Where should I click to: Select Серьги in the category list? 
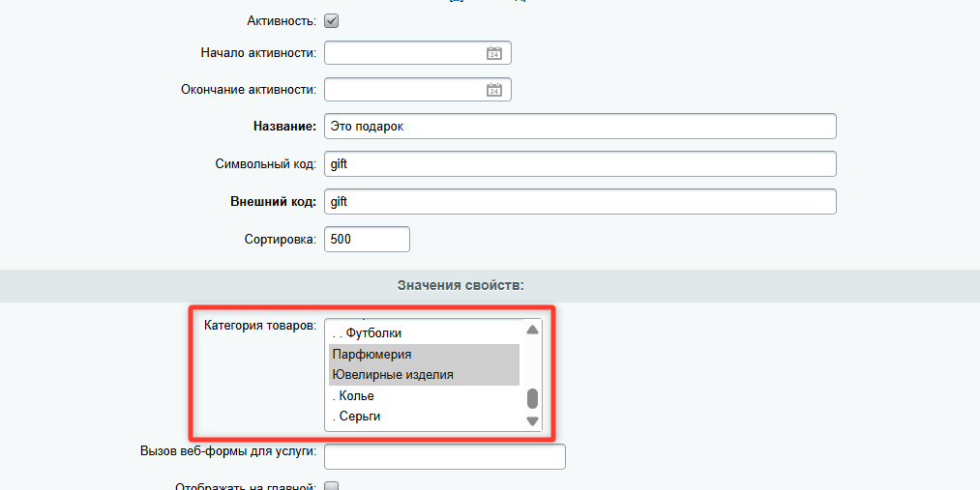click(425, 417)
